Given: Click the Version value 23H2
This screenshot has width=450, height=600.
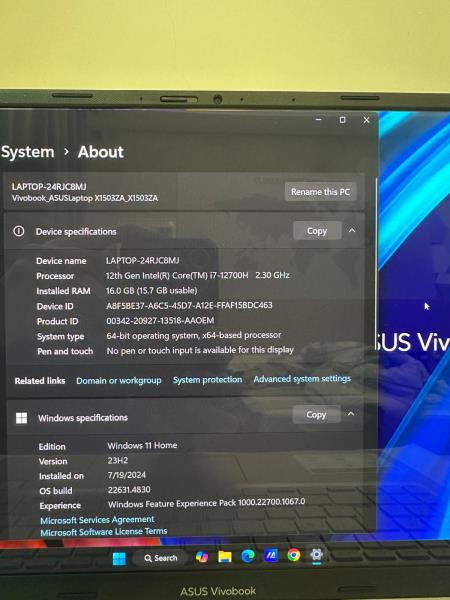Looking at the screenshot, I should (118, 460).
